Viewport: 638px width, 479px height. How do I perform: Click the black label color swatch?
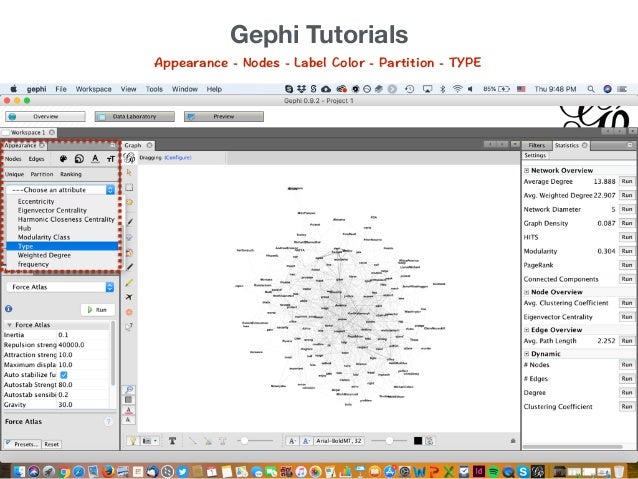418,441
